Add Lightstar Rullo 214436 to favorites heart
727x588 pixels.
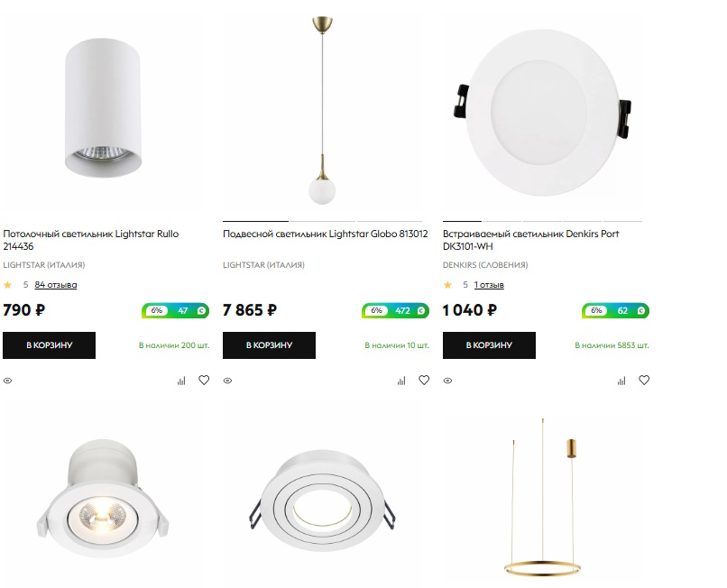pos(204,381)
